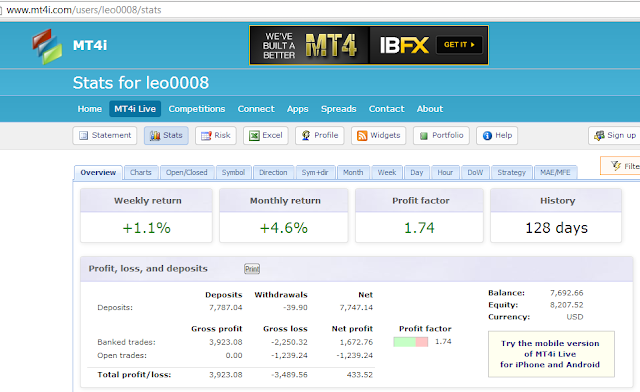The width and height of the screenshot is (640, 392).
Task: Click the +1.1% weekly return value
Action: 147,228
